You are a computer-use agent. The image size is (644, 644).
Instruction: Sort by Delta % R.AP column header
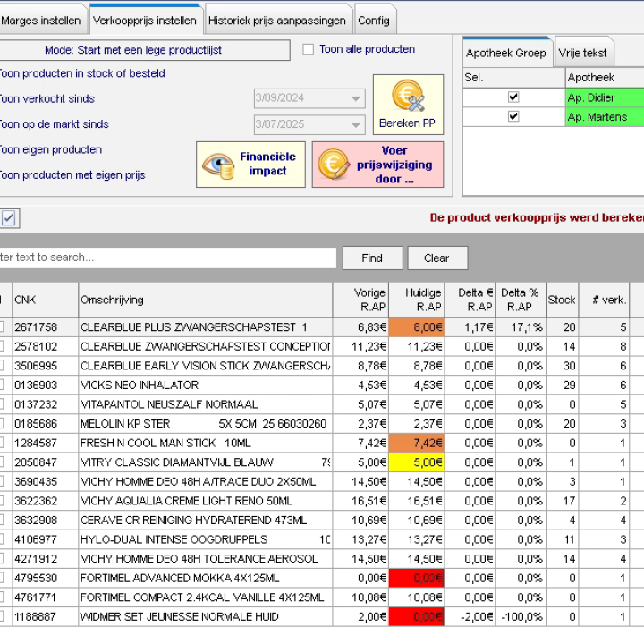click(521, 300)
